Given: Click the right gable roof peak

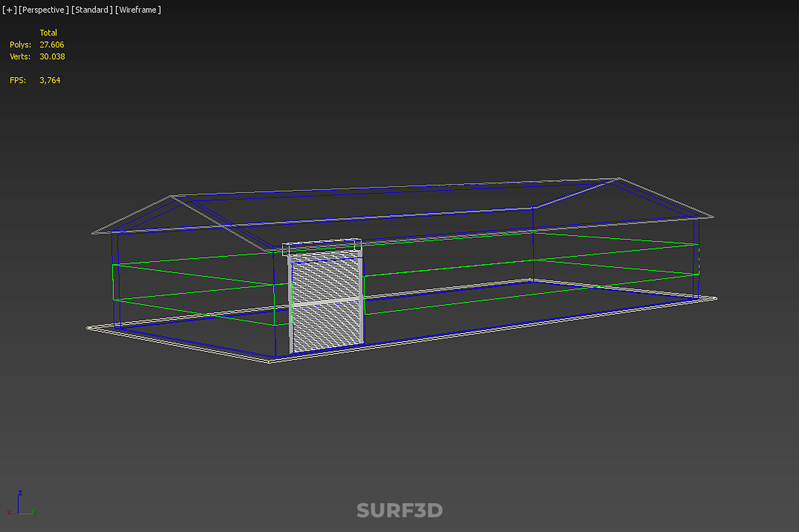Looking at the screenshot, I should click(x=618, y=179).
